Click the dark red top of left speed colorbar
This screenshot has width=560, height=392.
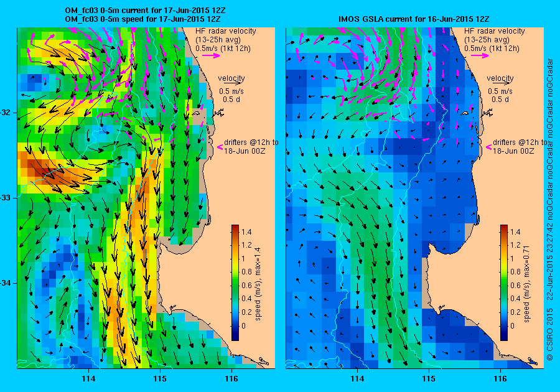(x=235, y=228)
